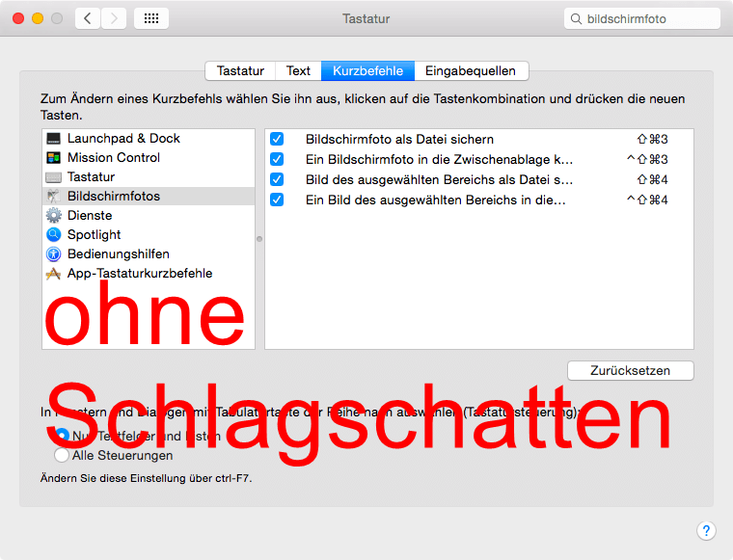Show all preferences with the grid button
733x560 pixels.
pos(151,18)
